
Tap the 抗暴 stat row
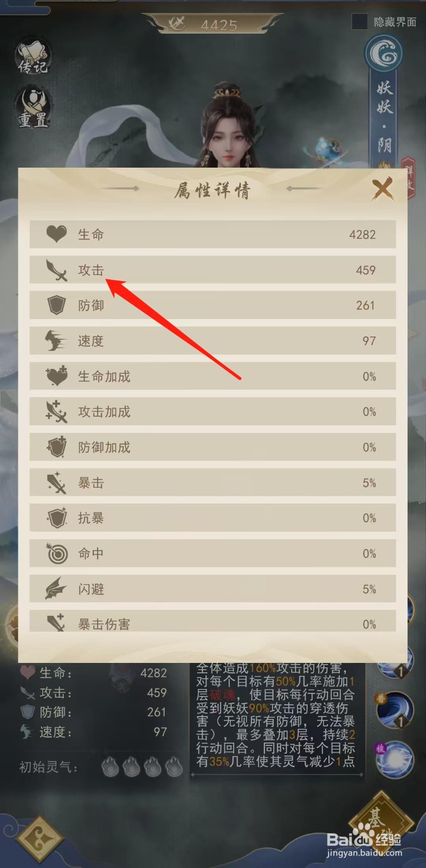coord(212,518)
